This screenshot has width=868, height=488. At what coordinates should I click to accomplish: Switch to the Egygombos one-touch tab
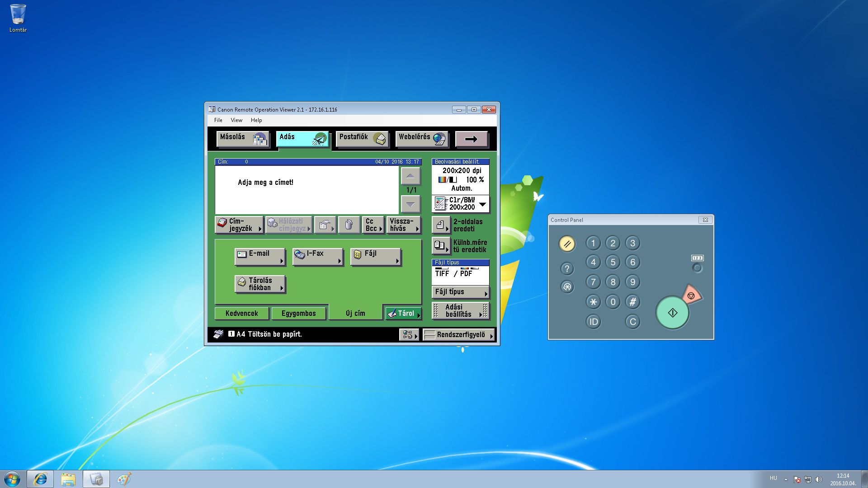(x=298, y=313)
